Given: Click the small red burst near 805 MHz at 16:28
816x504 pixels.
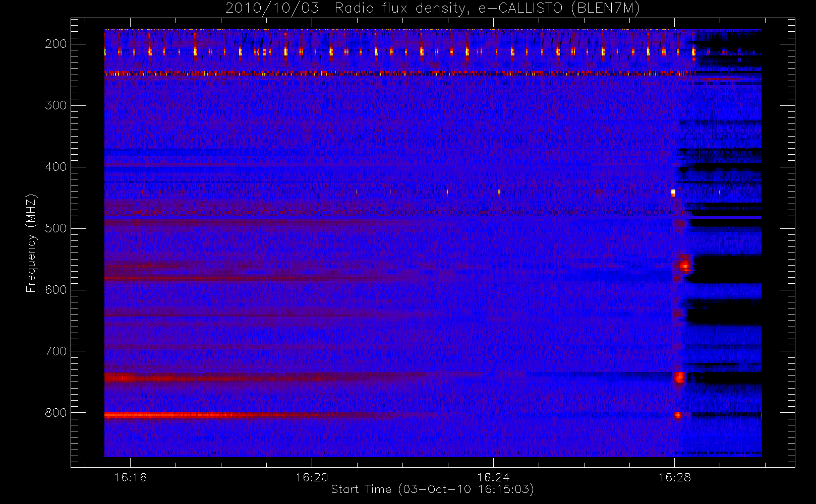Looking at the screenshot, I should coord(677,415).
